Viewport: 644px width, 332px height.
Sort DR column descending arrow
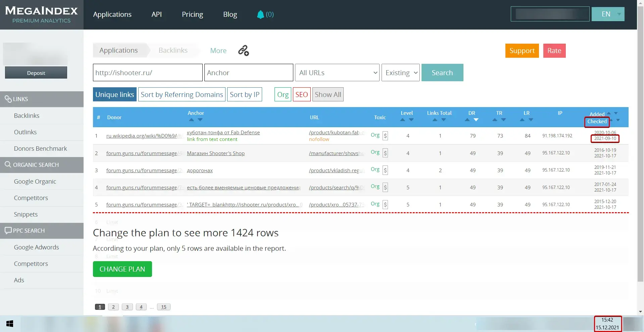click(476, 120)
